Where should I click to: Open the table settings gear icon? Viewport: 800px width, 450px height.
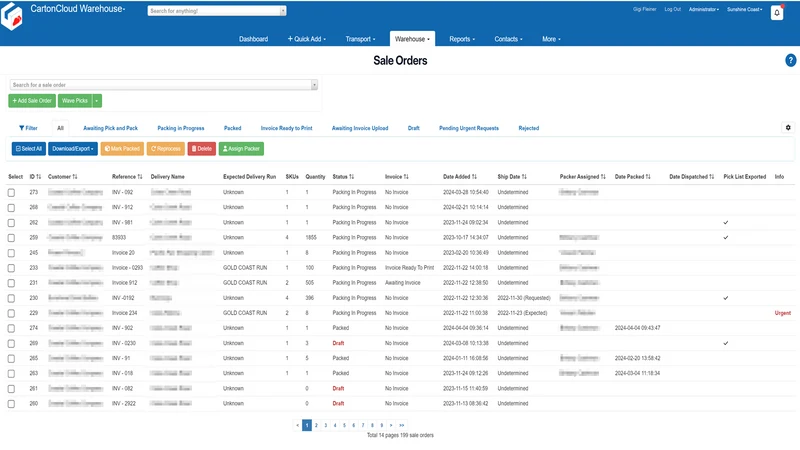tap(788, 128)
